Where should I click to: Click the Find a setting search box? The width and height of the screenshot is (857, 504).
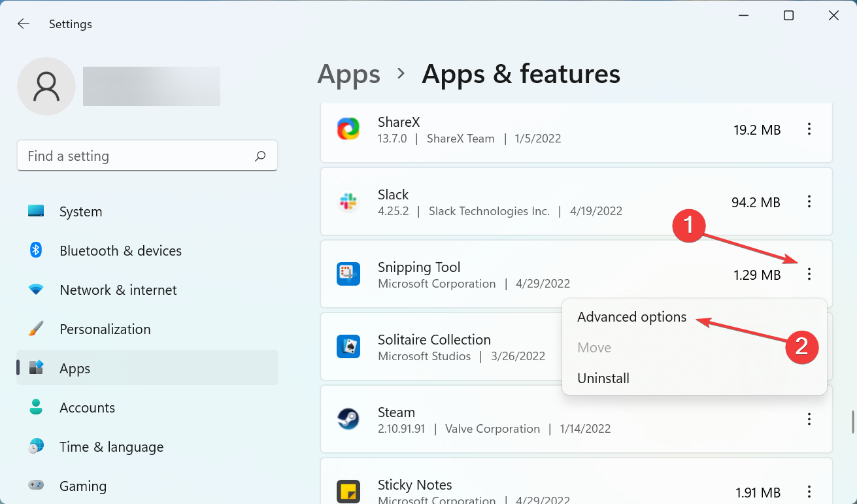point(147,156)
